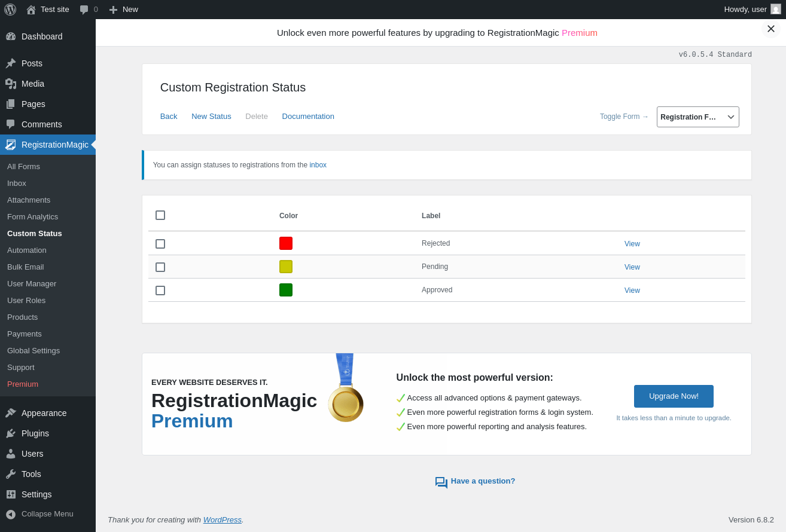Open the Test site home icon

pos(31,10)
